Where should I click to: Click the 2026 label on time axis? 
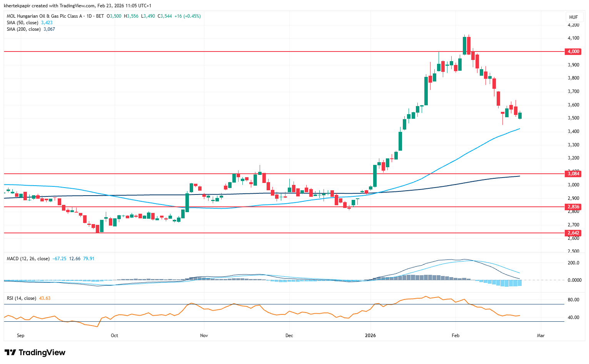coord(370,336)
